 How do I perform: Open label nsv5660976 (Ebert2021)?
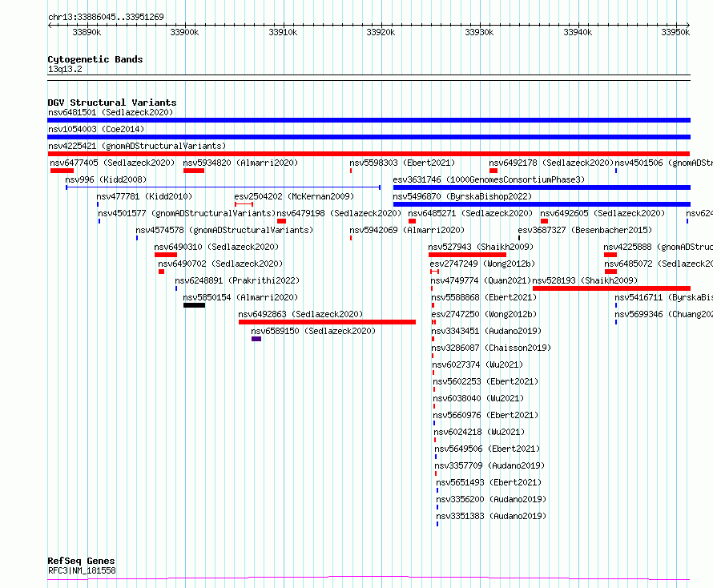(485, 415)
